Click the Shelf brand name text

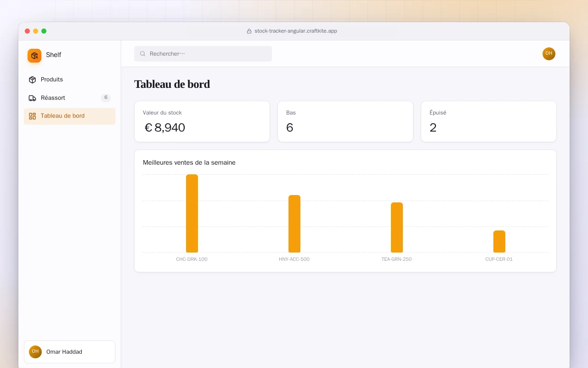(54, 55)
